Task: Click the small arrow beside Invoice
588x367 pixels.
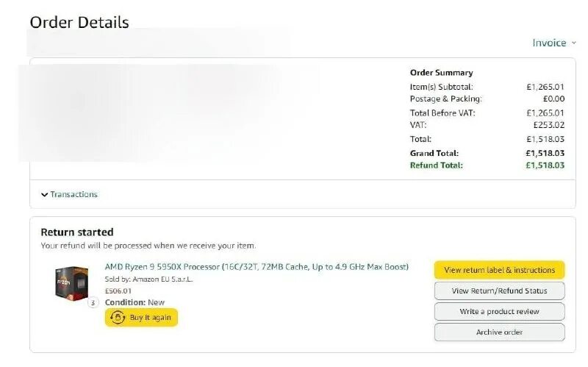Action: click(573, 43)
